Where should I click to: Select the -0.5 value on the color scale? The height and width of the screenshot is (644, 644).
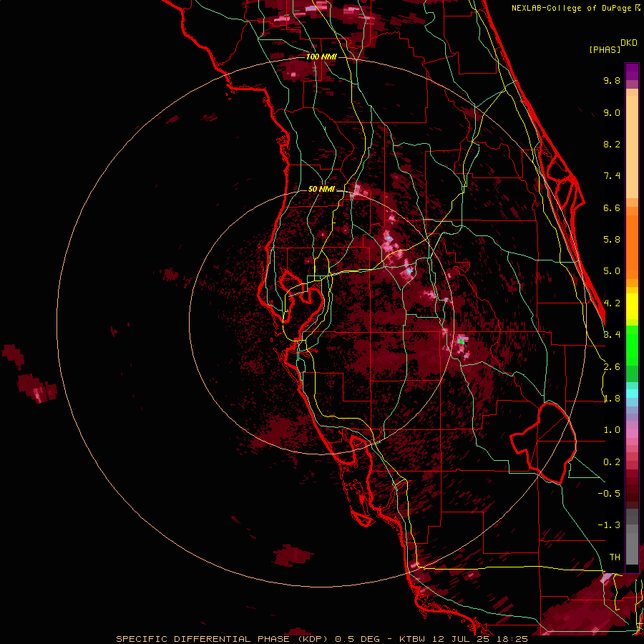[609, 494]
